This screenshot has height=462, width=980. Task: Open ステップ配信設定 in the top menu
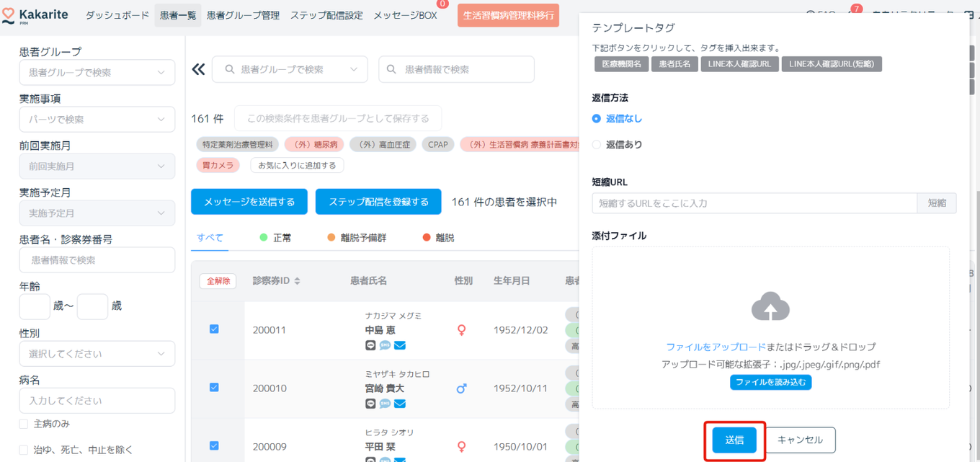[x=326, y=15]
